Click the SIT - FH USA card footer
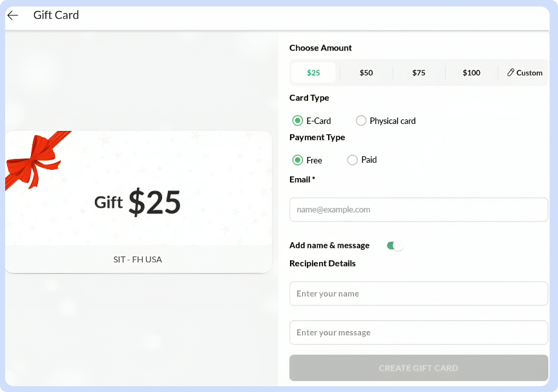The image size is (558, 392). 138,260
